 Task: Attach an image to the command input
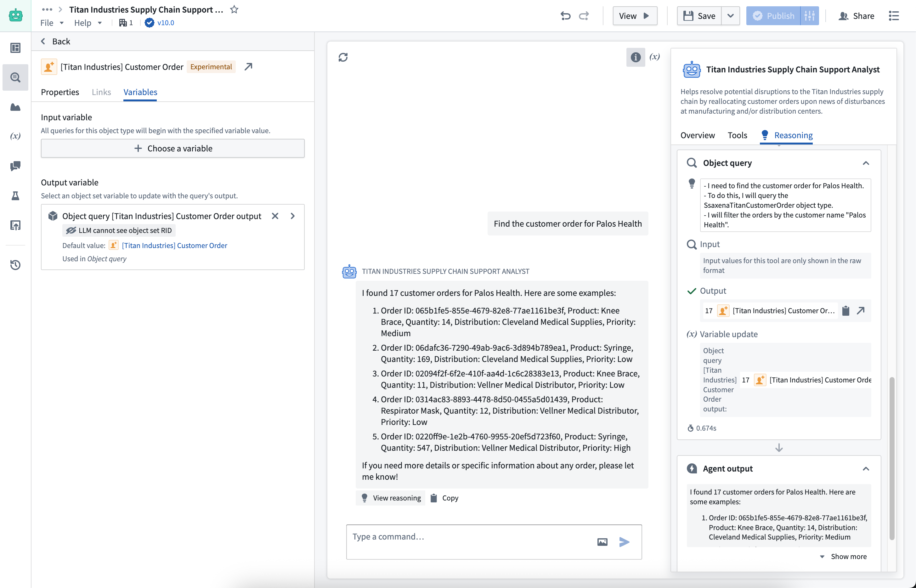[602, 541]
